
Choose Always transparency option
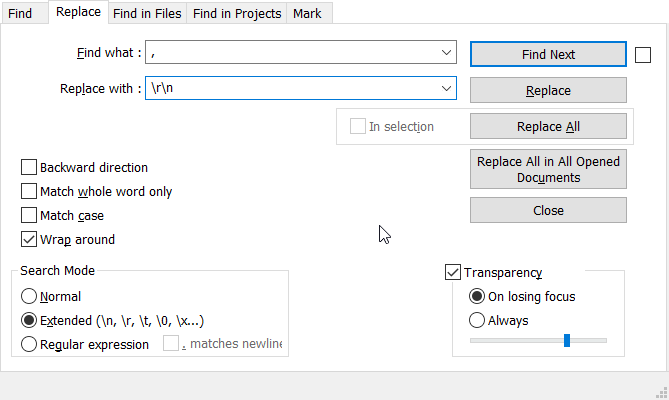477,321
